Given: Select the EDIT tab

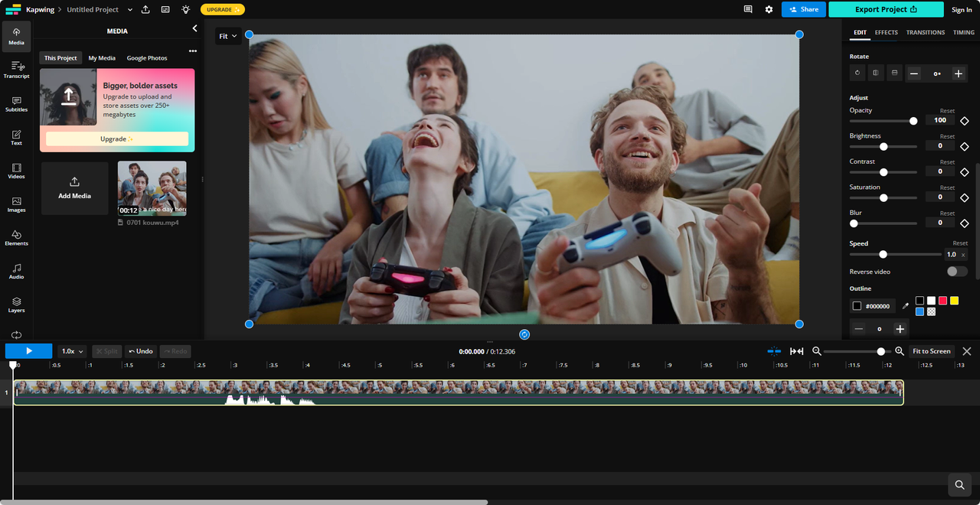Looking at the screenshot, I should tap(860, 32).
